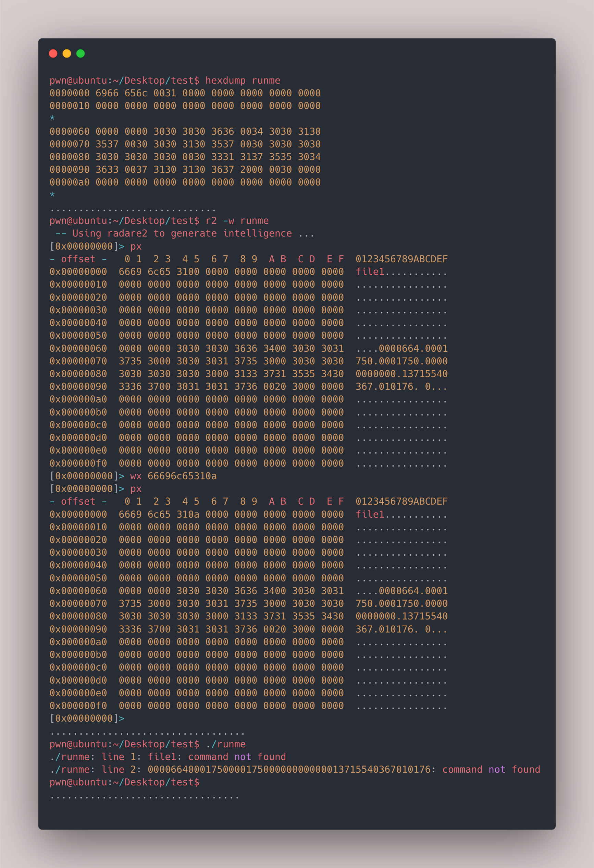
Task: Click the 'line 1: file1: command not found' error
Action: [x=194, y=757]
